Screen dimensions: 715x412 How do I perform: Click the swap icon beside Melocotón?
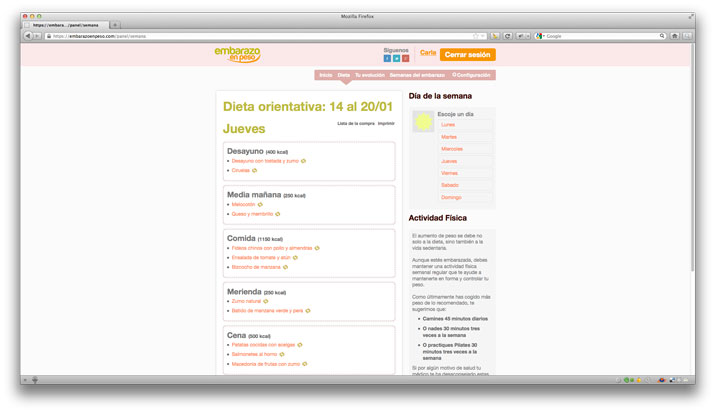(x=265, y=204)
